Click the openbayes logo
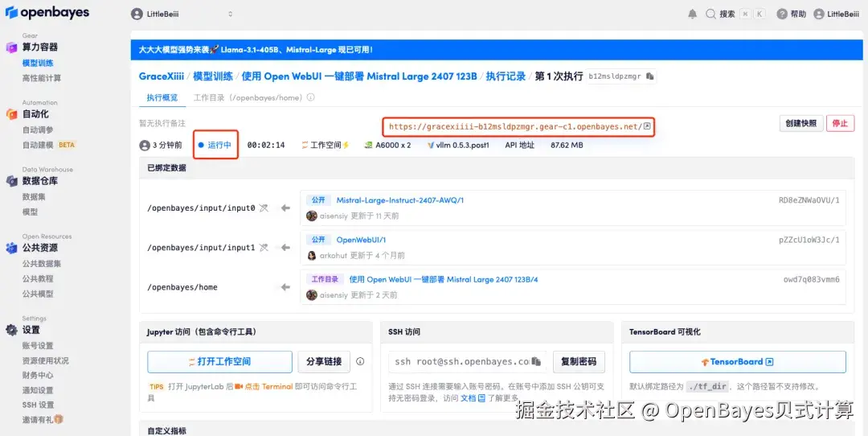Viewport: 868px width, 436px height. (x=47, y=13)
